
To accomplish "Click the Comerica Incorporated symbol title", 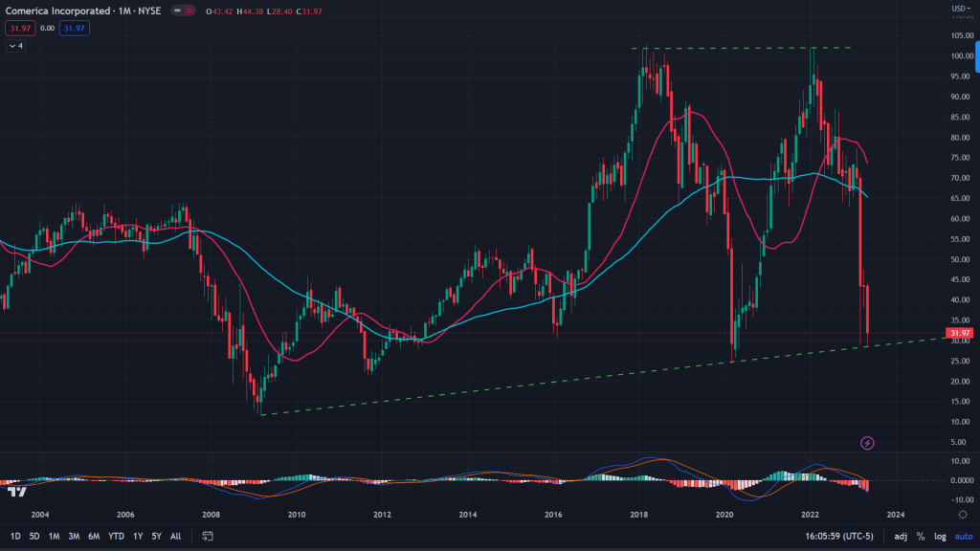I will click(56, 11).
